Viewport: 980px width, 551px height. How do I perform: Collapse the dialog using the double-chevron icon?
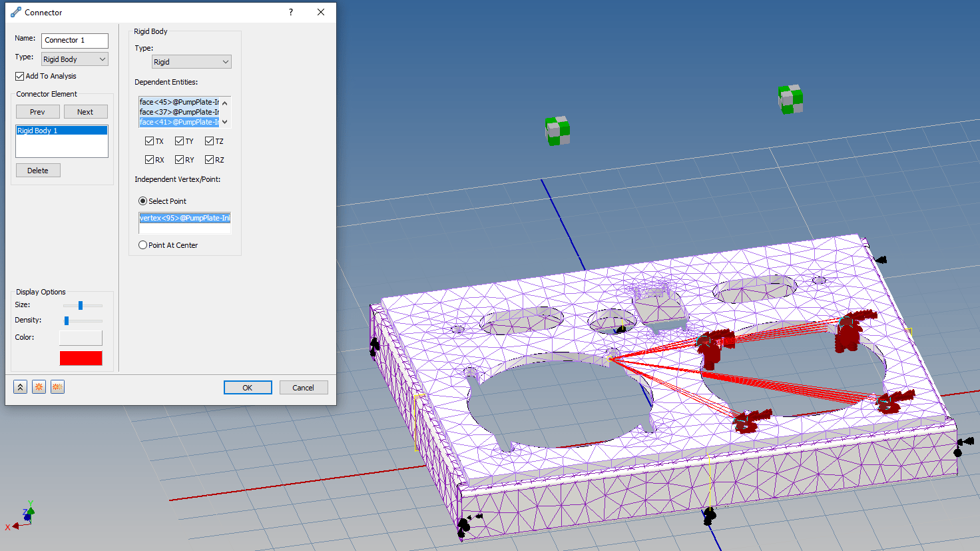[19, 386]
